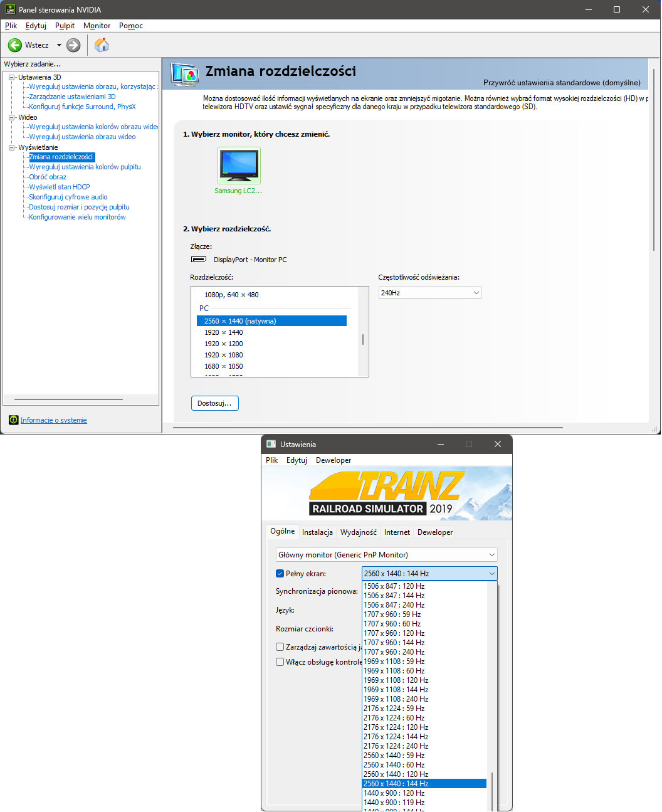The image size is (662, 812).
Task: Click the NVIDIA control panel title bar icon
Action: click(x=10, y=9)
